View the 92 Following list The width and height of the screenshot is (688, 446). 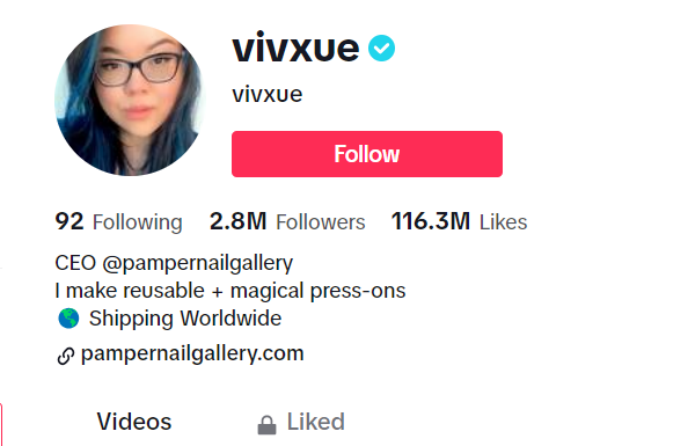(x=118, y=221)
